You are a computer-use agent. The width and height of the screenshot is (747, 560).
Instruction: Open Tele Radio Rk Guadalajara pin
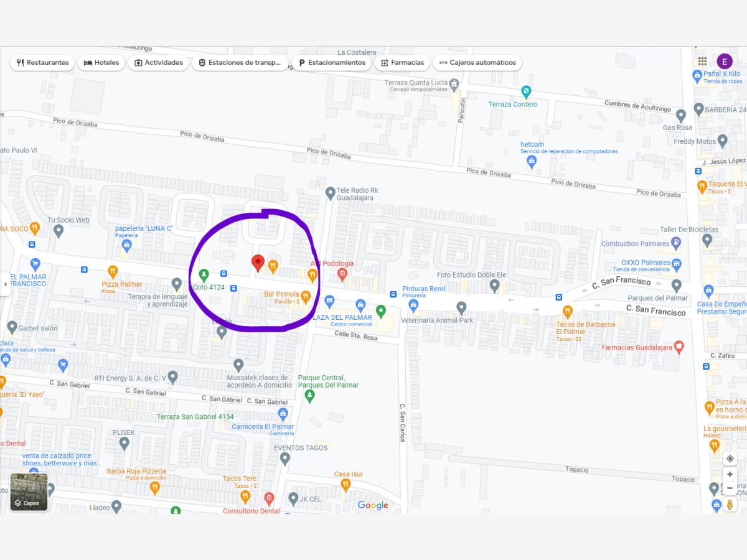(330, 194)
